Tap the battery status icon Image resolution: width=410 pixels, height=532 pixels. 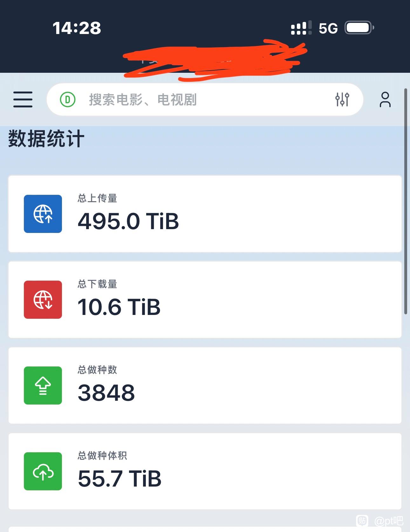point(359,28)
